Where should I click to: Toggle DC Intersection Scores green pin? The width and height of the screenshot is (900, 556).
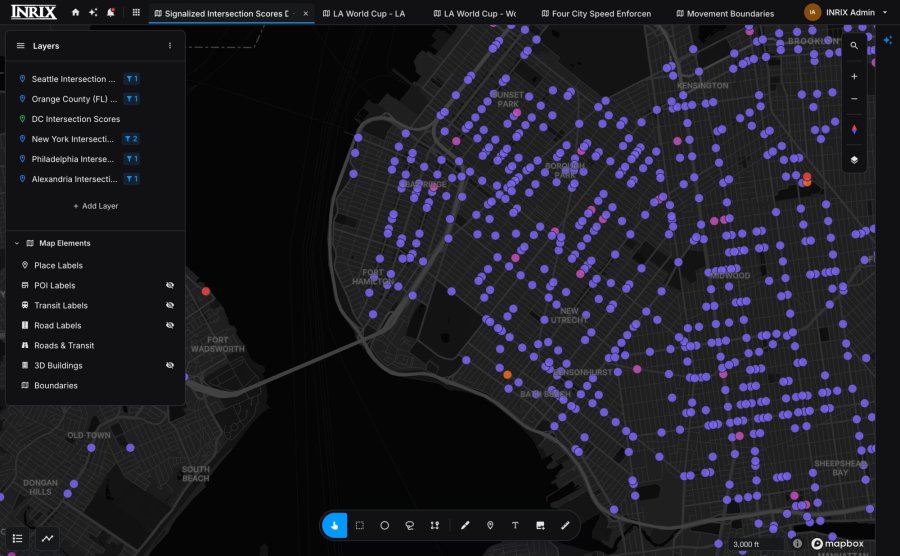point(22,119)
